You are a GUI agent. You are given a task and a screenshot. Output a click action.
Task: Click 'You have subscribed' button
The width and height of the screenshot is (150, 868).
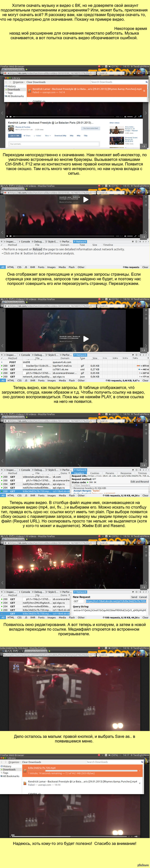click(x=90, y=128)
